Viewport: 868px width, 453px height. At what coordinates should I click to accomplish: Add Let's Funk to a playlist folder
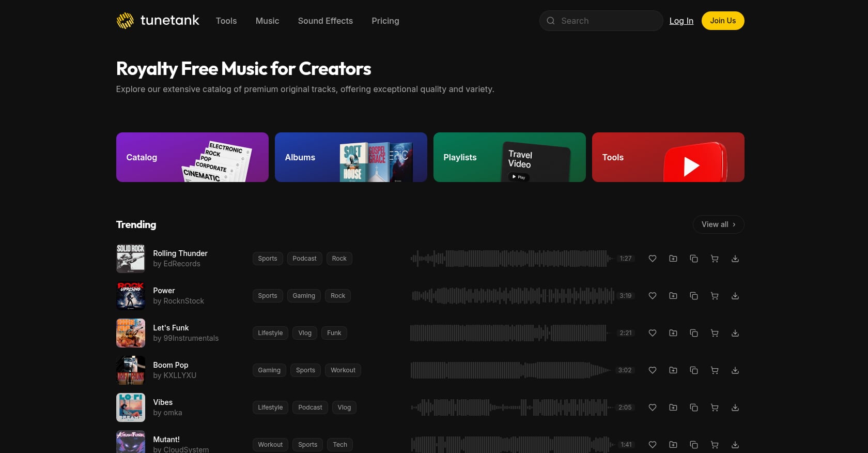coord(673,333)
